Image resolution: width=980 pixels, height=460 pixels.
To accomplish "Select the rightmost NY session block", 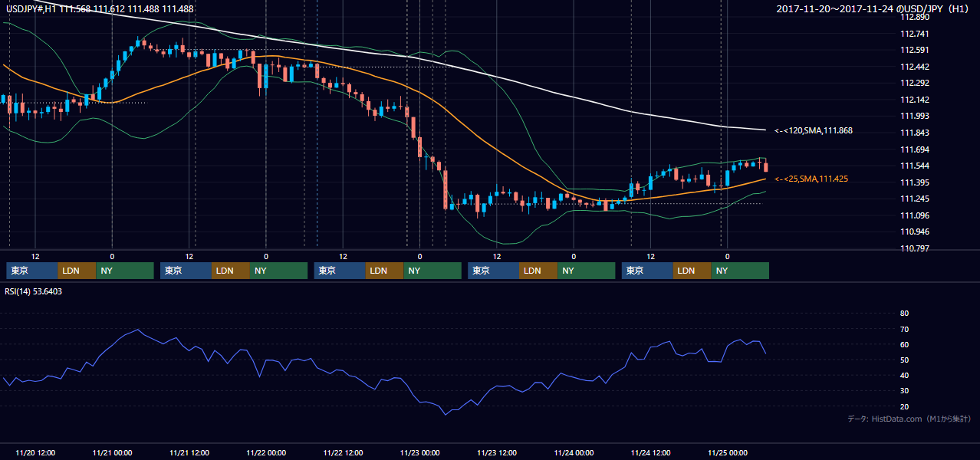I will coord(741,271).
